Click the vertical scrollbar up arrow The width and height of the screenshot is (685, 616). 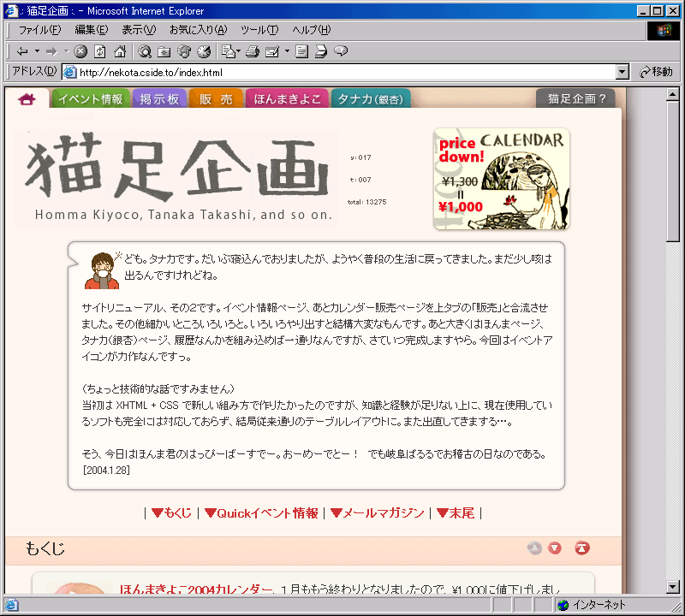673,94
